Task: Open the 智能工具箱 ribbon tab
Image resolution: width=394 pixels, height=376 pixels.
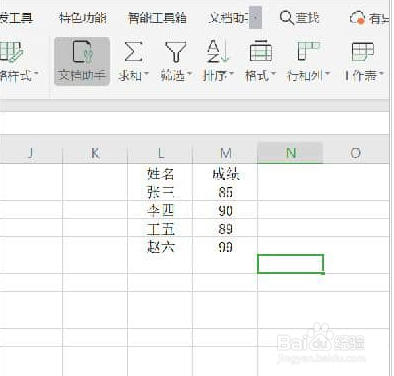Action: click(157, 18)
